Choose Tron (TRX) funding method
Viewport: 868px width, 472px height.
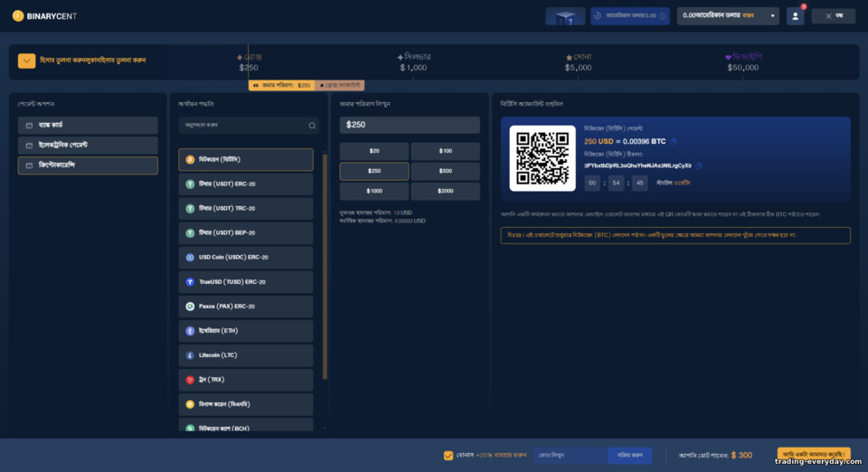[246, 380]
